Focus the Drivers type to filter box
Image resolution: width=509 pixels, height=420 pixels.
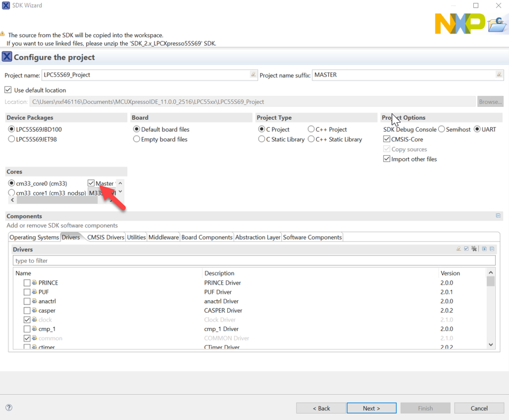tap(254, 261)
